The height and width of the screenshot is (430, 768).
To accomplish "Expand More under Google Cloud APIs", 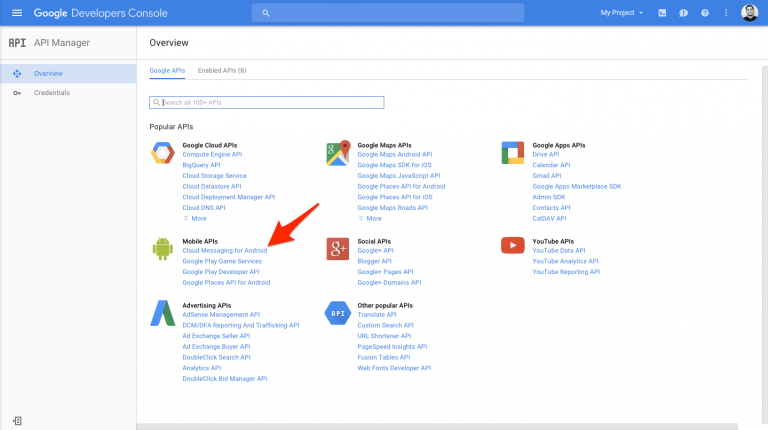I will coord(195,218).
